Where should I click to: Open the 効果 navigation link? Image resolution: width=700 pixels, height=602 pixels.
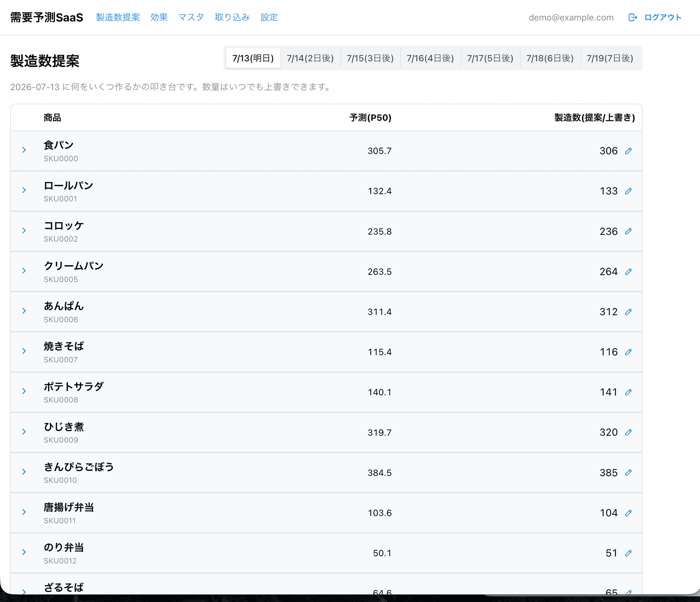point(159,17)
